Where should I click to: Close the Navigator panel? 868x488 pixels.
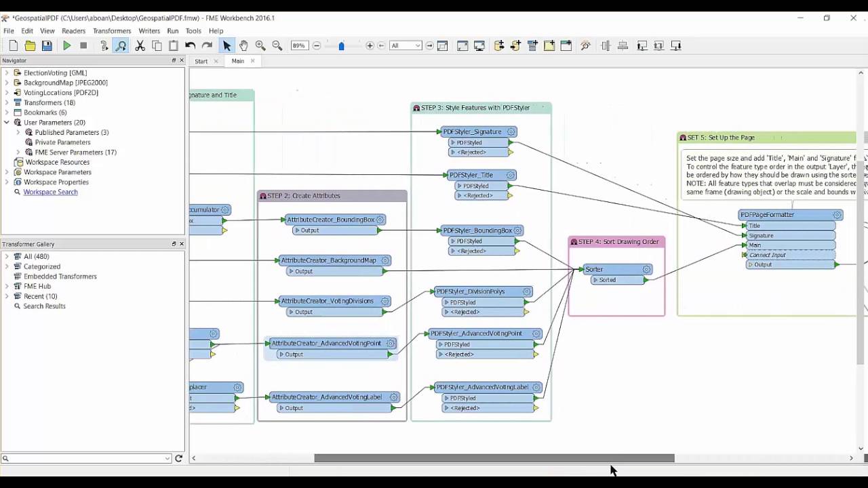[181, 60]
